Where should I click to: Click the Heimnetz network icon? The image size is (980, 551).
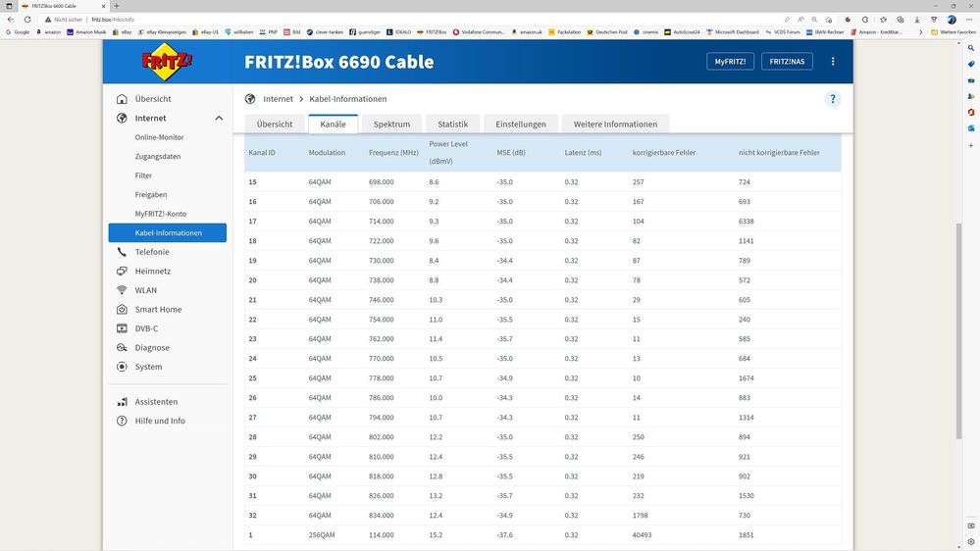[x=122, y=272]
